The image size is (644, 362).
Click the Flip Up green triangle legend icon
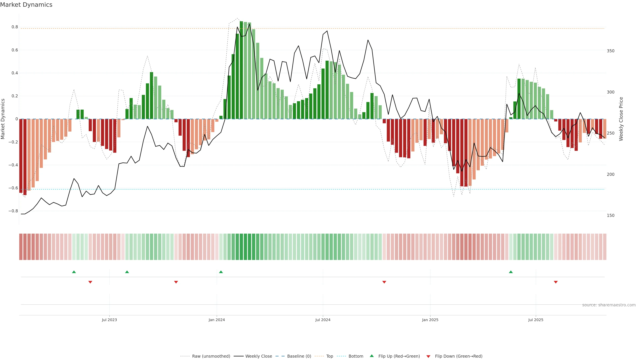pos(371,356)
